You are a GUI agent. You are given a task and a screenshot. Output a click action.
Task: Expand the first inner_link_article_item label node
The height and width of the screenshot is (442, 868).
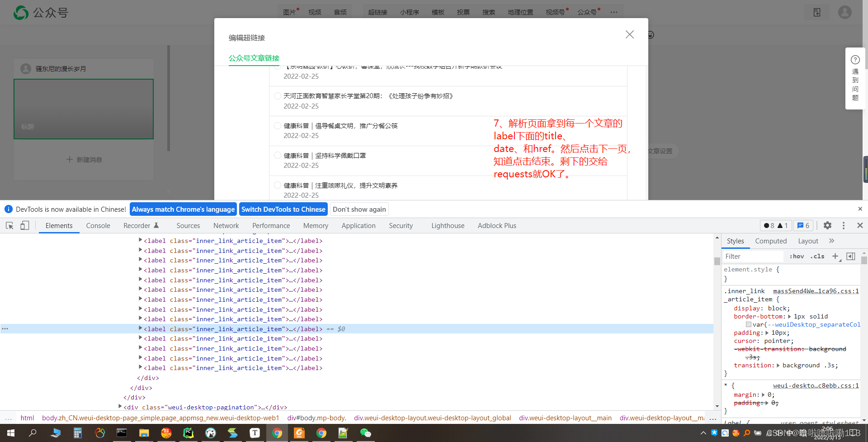coord(140,240)
